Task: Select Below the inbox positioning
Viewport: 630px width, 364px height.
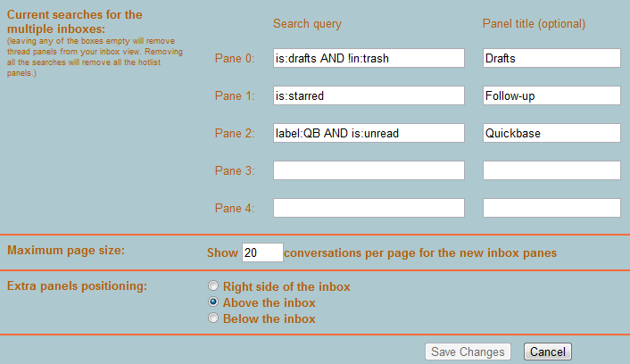Action: point(212,318)
